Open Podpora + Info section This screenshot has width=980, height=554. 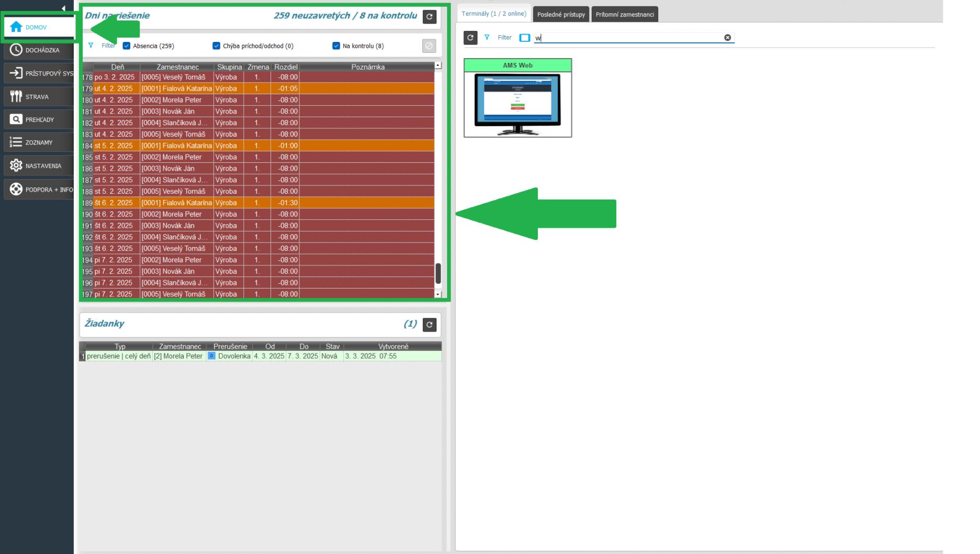[x=38, y=190]
